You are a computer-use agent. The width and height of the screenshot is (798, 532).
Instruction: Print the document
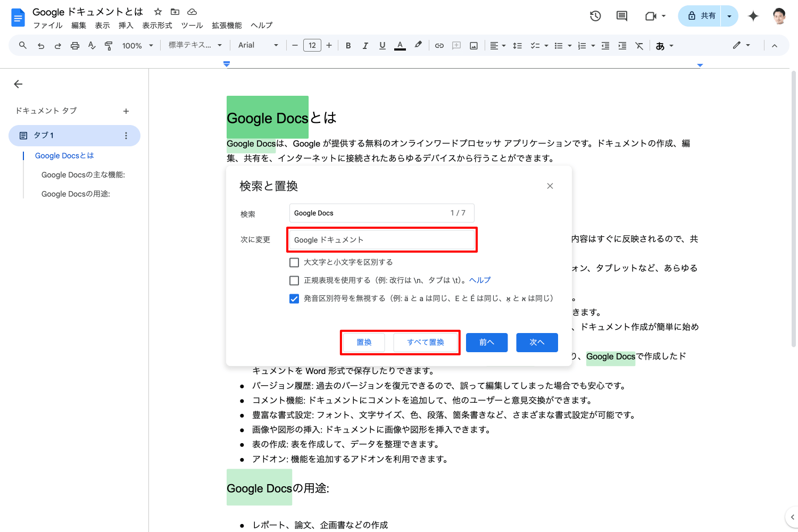click(75, 46)
